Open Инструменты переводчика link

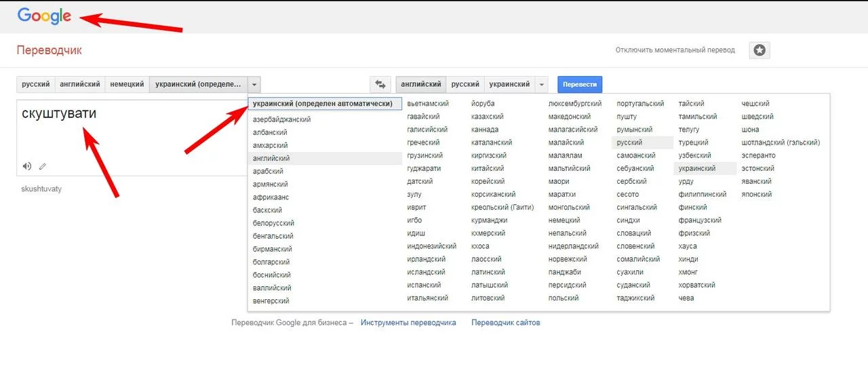coord(408,323)
